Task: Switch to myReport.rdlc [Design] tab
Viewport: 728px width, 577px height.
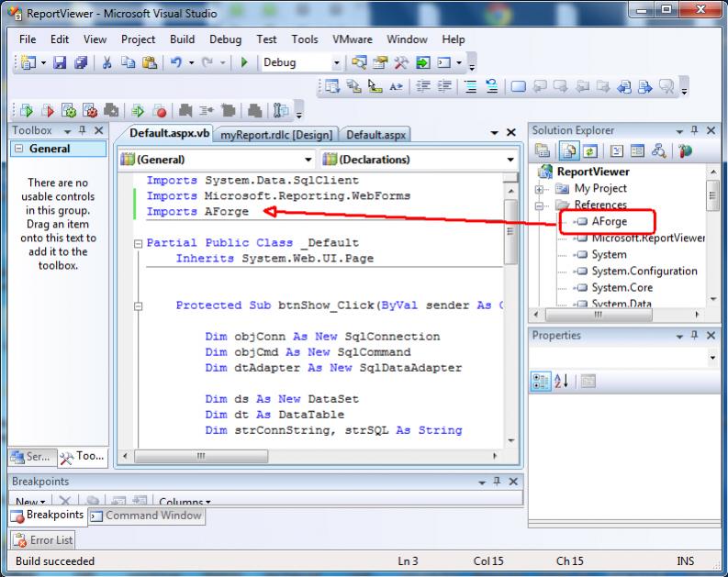Action: (x=276, y=135)
